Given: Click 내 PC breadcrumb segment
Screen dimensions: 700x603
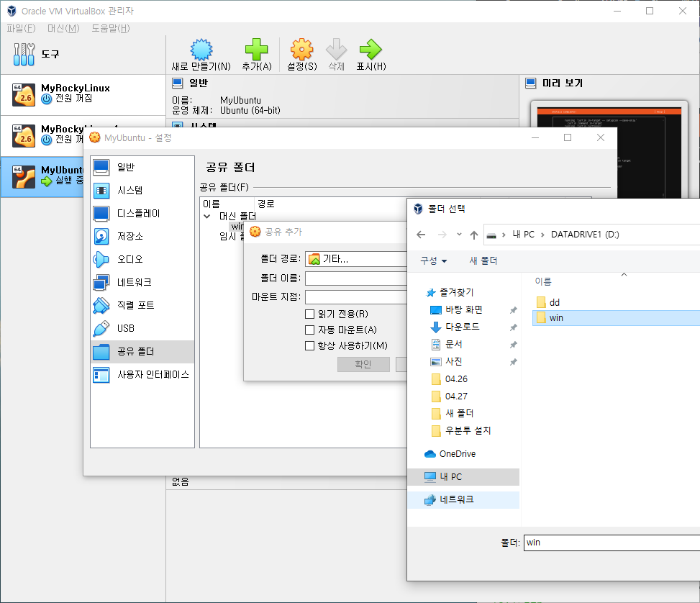Looking at the screenshot, I should [523, 235].
